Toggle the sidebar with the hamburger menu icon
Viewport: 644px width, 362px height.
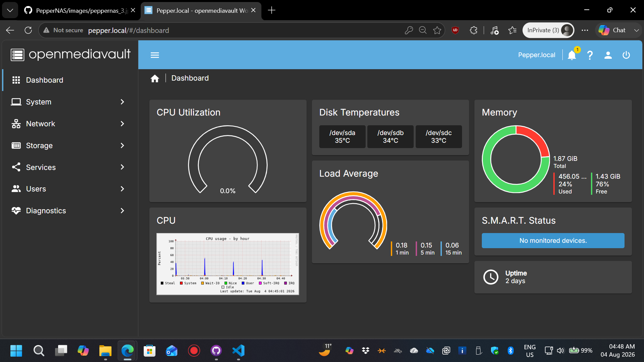155,55
